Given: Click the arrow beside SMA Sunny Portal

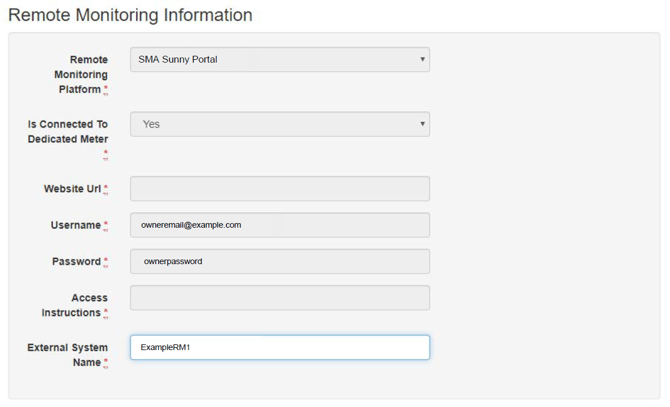Looking at the screenshot, I should [x=422, y=60].
